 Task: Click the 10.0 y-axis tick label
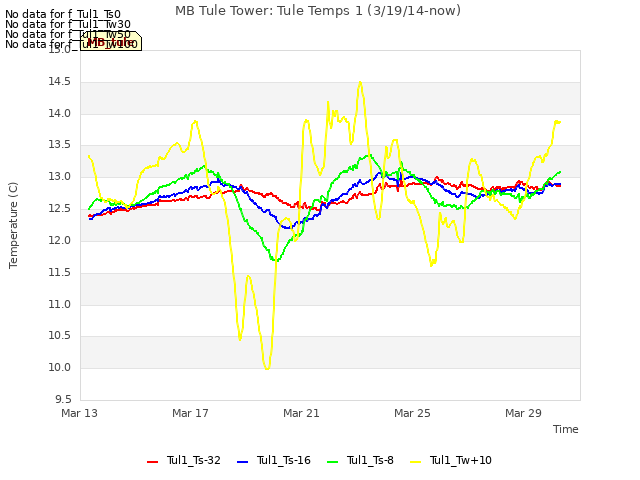(x=60, y=367)
